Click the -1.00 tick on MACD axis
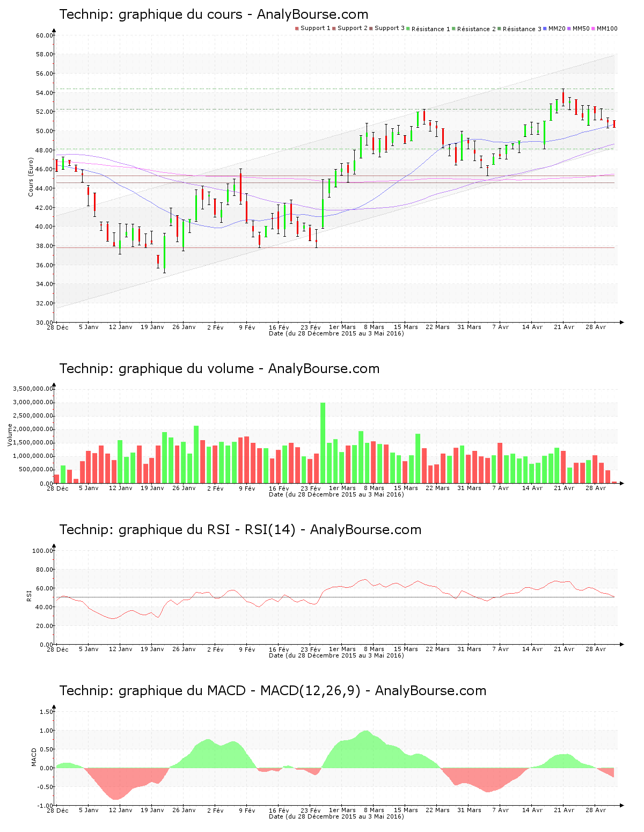This screenshot has width=644, height=832. pyautogui.click(x=46, y=806)
